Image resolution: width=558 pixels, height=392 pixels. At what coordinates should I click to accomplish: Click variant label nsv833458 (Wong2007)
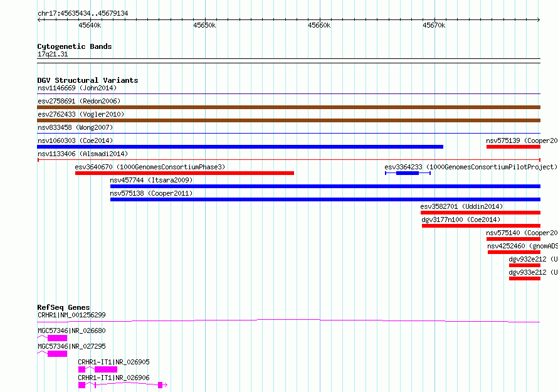click(x=75, y=127)
